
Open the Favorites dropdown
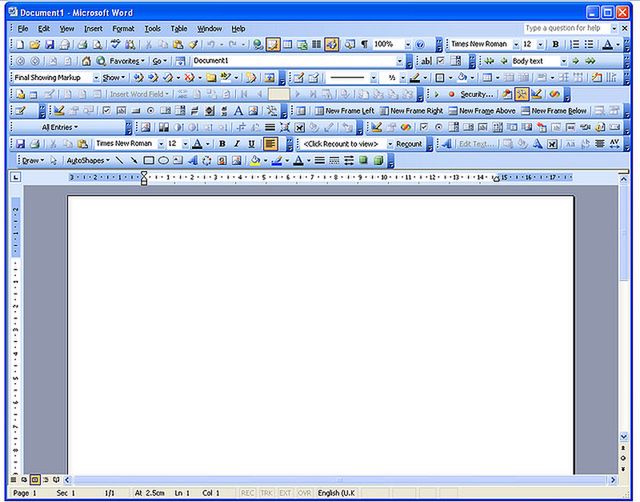127,61
